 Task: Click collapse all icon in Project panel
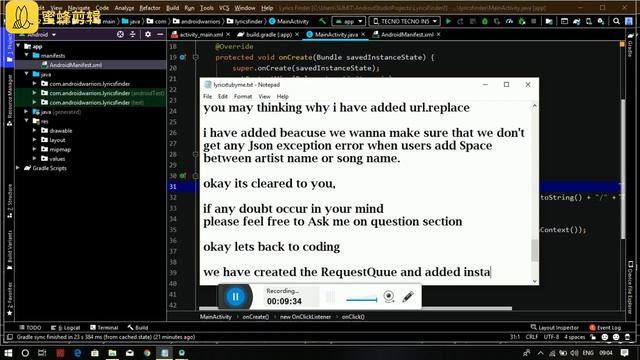133,35
